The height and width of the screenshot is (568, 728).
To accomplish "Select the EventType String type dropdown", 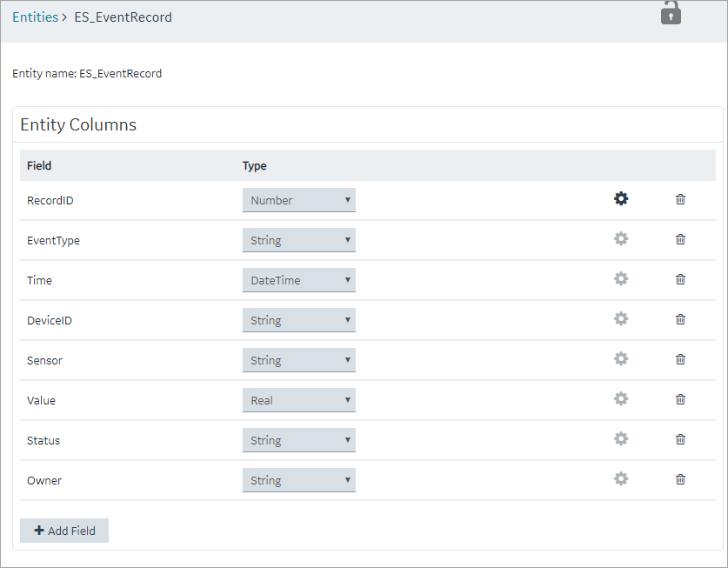I will pos(299,240).
